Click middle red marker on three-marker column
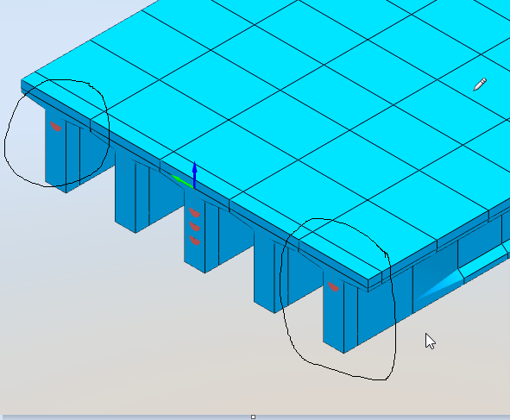Viewport: 510px width, 420px height. click(x=194, y=226)
